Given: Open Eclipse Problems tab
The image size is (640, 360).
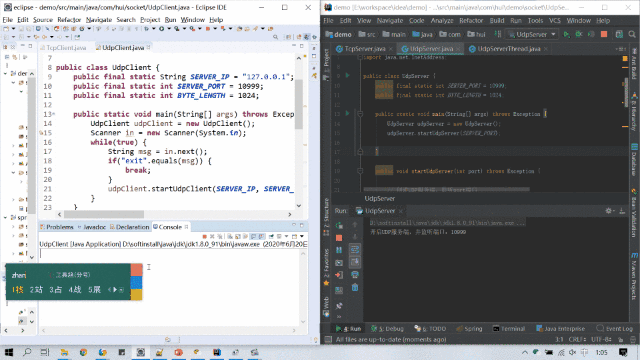Looking at the screenshot, I should [57, 227].
